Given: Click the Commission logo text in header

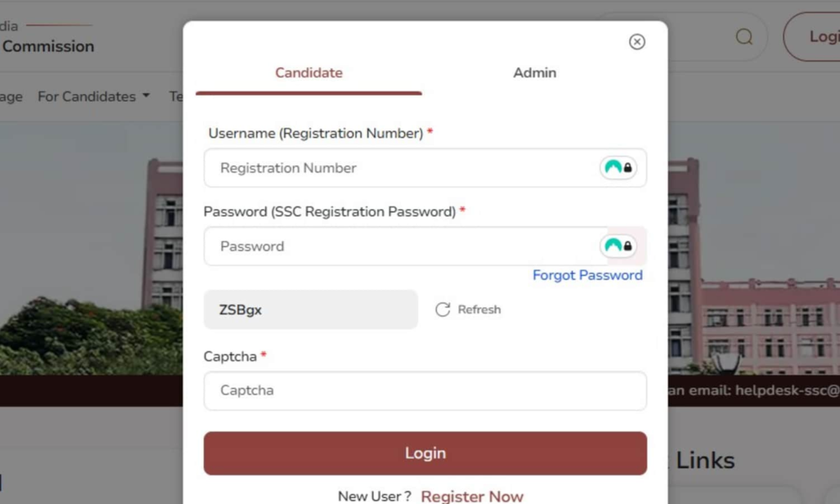Looking at the screenshot, I should point(48,47).
